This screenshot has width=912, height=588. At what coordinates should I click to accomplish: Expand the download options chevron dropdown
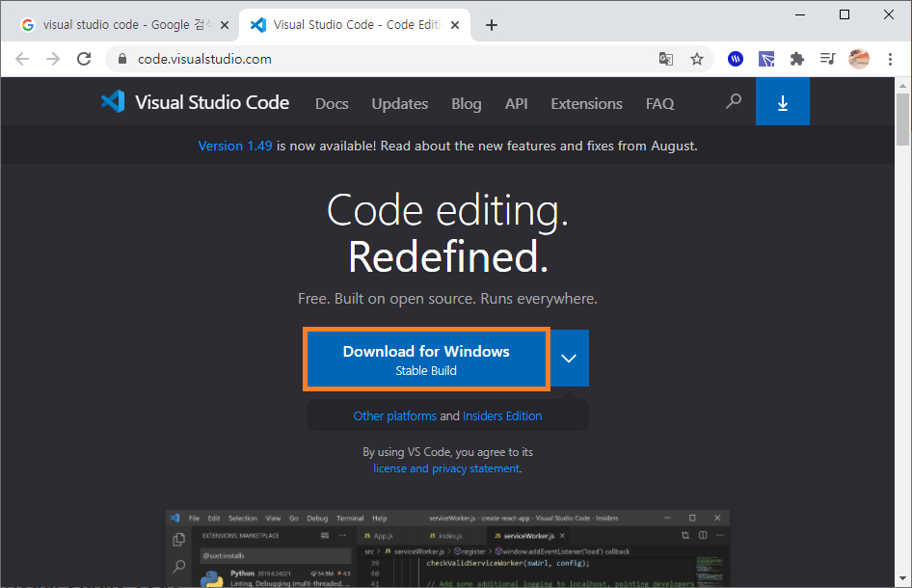[569, 359]
